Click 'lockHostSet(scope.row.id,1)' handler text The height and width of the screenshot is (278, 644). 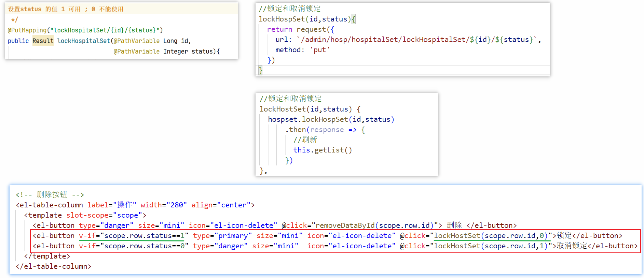pyautogui.click(x=491, y=246)
